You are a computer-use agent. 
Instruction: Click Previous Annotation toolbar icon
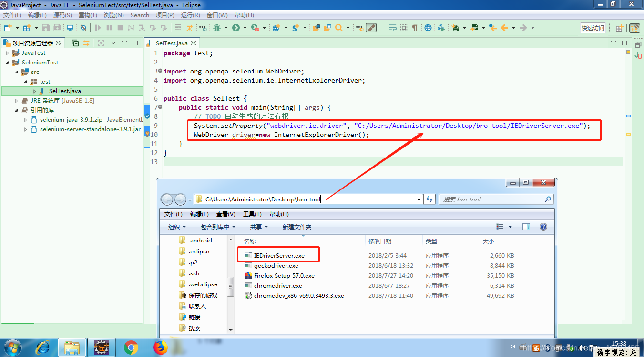tap(474, 28)
